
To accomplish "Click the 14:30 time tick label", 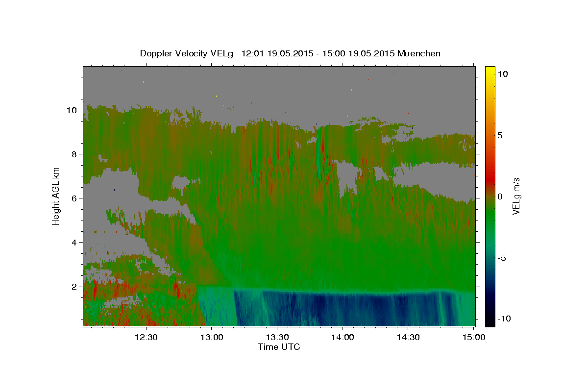I will click(x=408, y=337).
